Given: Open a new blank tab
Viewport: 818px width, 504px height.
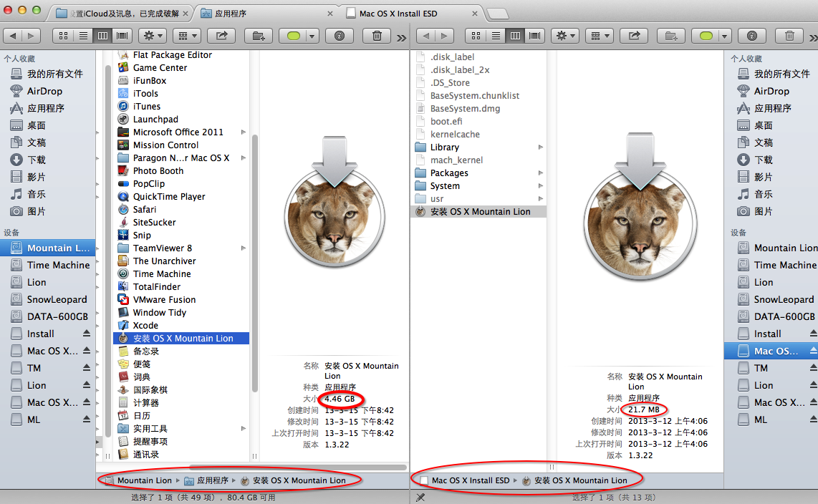Looking at the screenshot, I should point(497,14).
